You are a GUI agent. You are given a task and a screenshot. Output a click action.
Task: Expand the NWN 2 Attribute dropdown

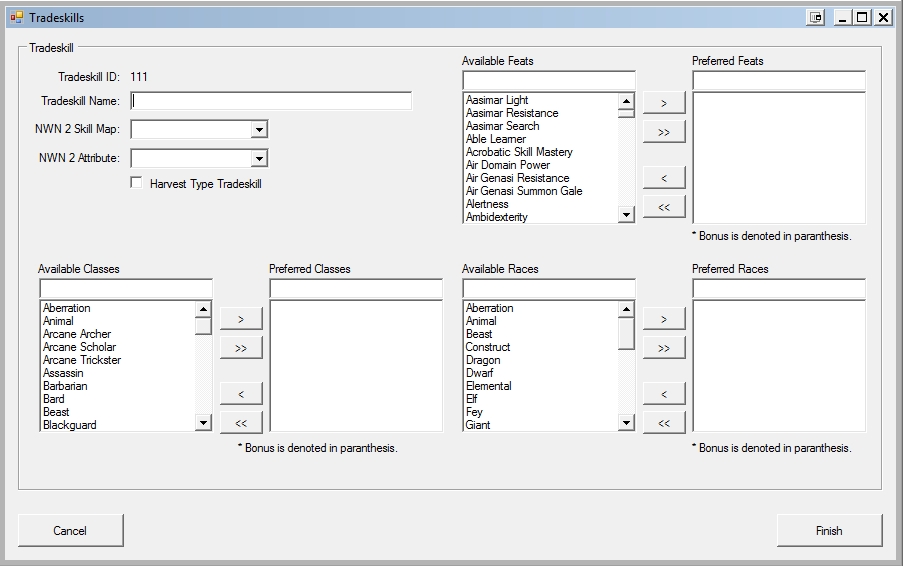[x=259, y=159]
